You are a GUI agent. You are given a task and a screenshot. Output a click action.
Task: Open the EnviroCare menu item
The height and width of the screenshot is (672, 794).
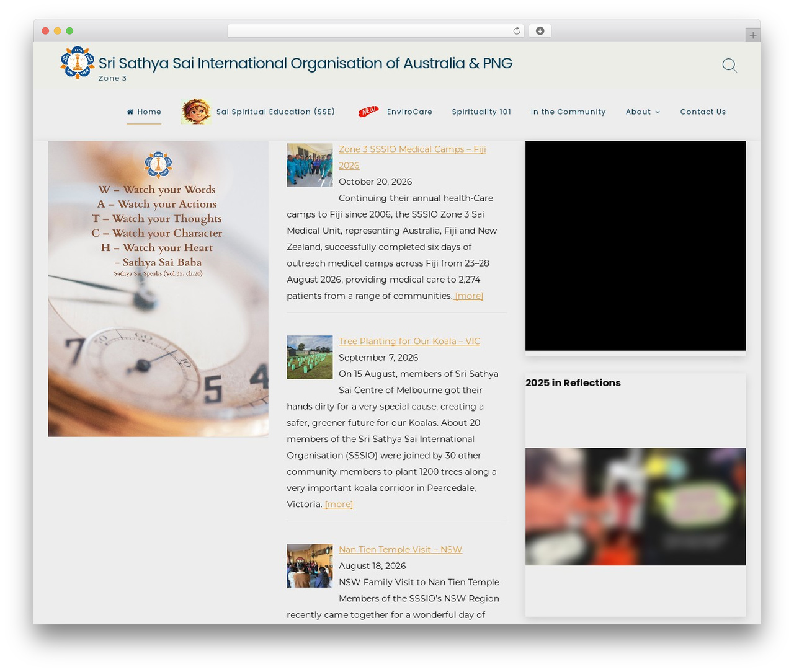(x=409, y=112)
